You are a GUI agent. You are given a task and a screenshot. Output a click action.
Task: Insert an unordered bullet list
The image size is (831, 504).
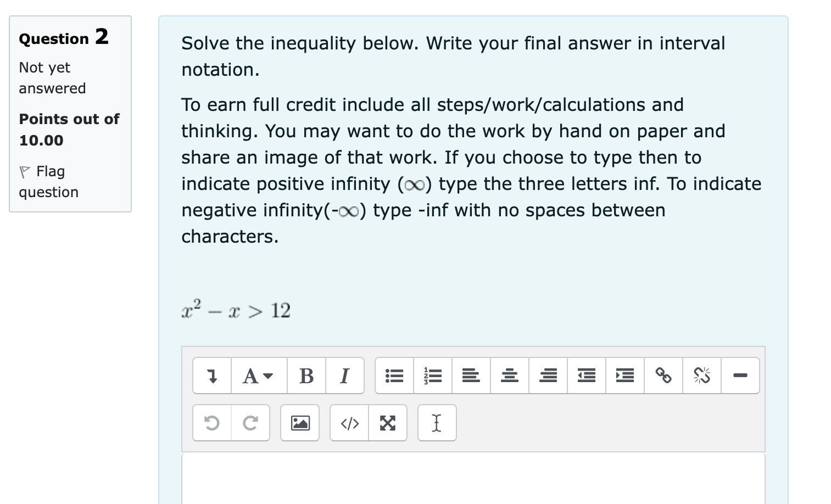coord(394,376)
